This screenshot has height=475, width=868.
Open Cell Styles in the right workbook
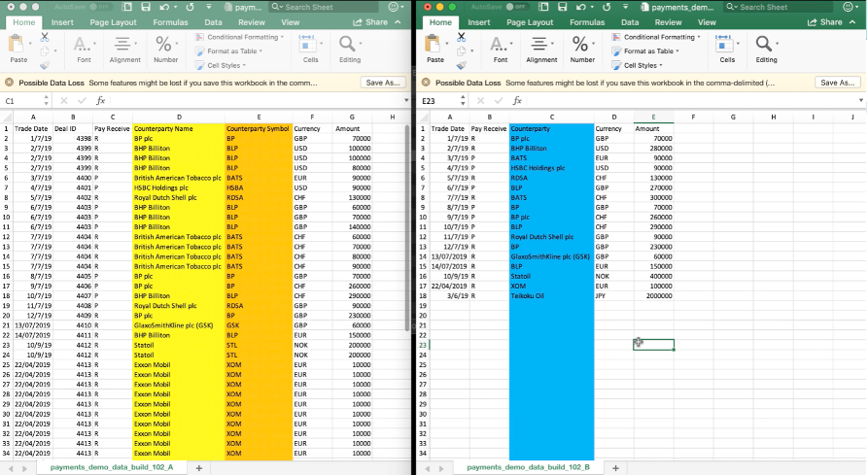pyautogui.click(x=637, y=65)
